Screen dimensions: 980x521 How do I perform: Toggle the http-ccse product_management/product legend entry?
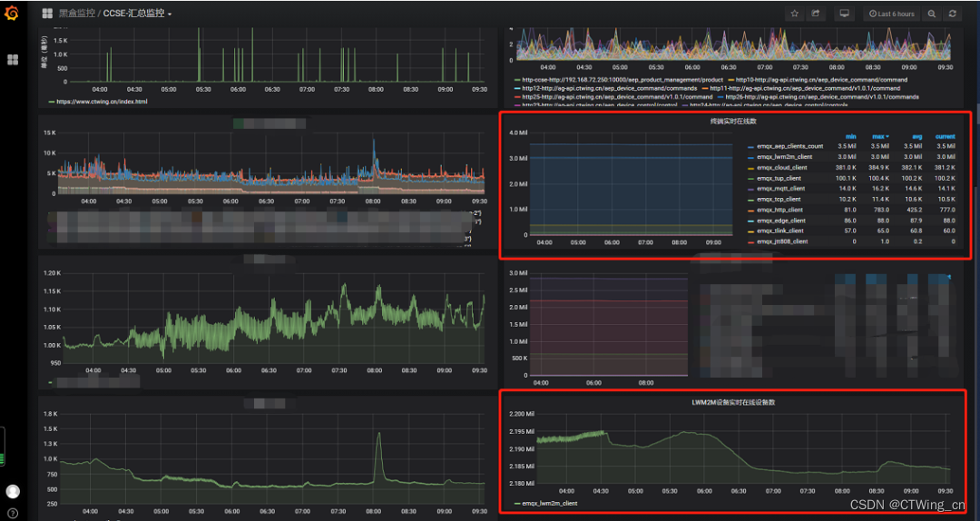point(622,80)
